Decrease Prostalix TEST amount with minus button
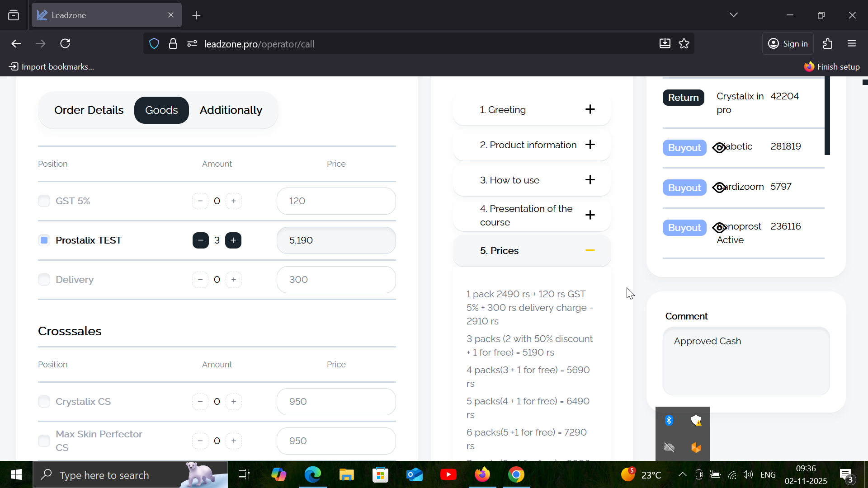The width and height of the screenshot is (868, 488). point(201,240)
